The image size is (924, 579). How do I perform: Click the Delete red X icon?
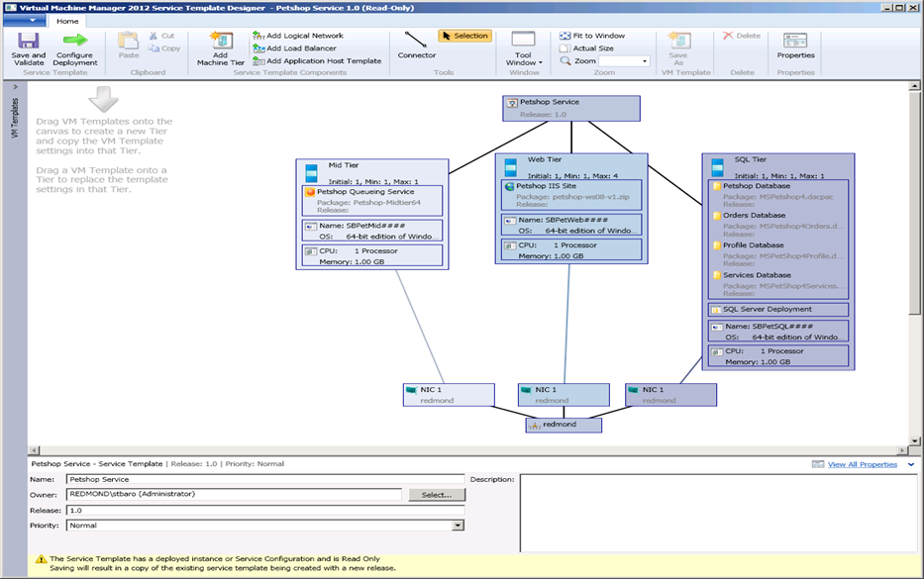(x=728, y=36)
